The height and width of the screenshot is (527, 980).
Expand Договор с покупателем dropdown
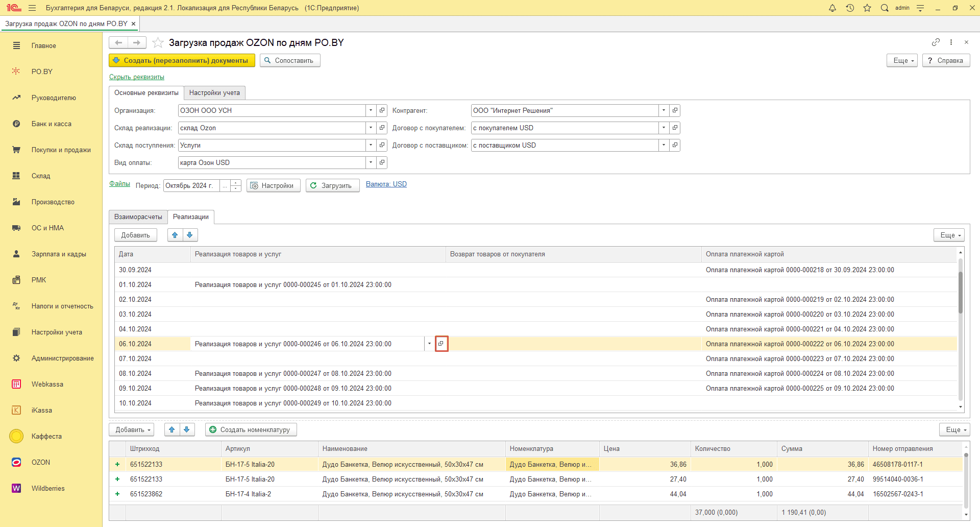[664, 128]
